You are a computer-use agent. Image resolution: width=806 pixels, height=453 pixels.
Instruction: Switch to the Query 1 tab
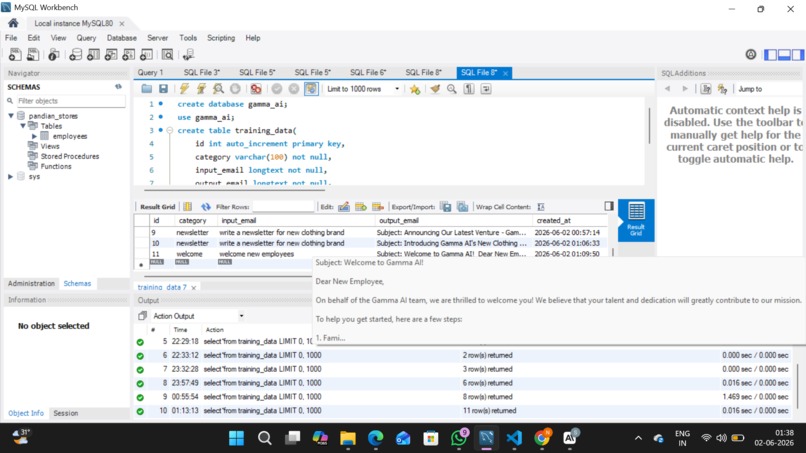pos(150,73)
